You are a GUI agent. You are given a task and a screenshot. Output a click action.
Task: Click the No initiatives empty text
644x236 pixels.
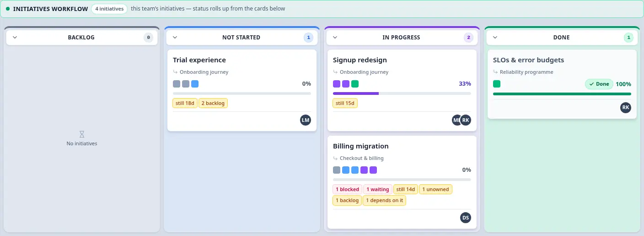82,143
